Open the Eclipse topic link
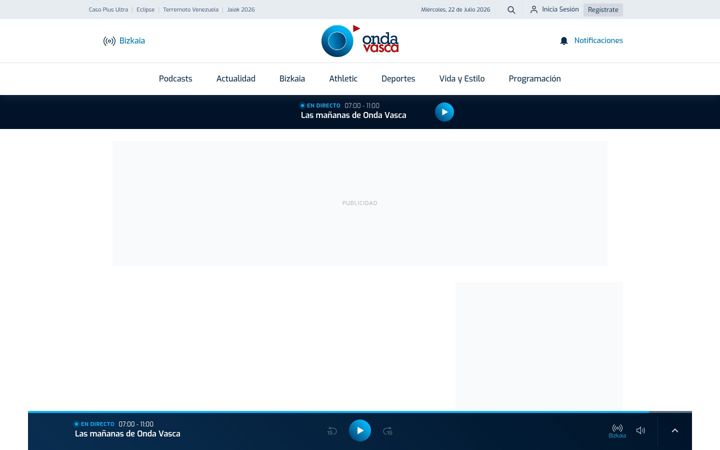Image resolution: width=720 pixels, height=450 pixels. [x=146, y=10]
